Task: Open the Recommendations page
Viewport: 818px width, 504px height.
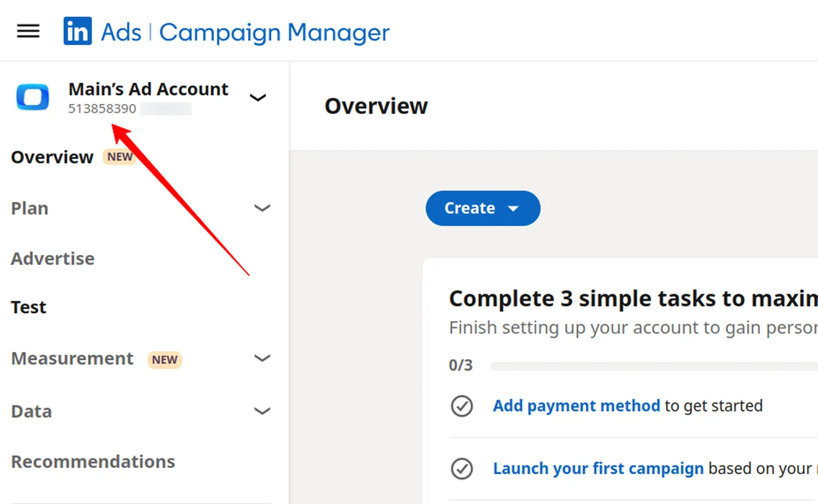Action: click(x=92, y=462)
